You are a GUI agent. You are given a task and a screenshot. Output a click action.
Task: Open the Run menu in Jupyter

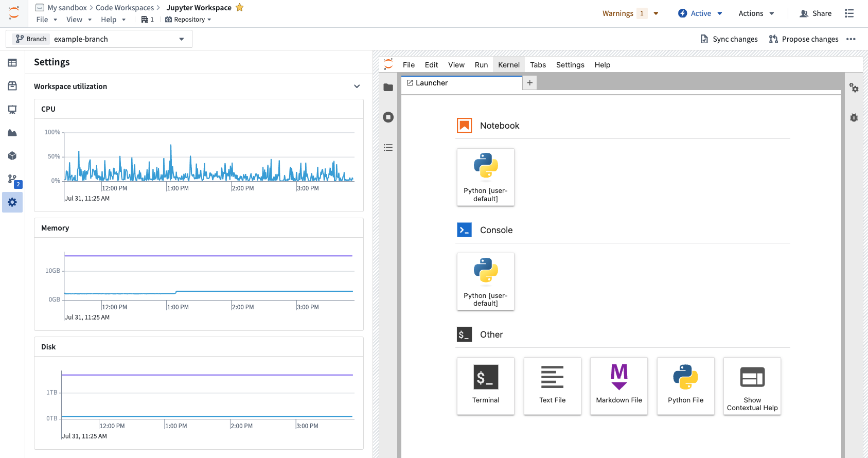click(x=481, y=65)
